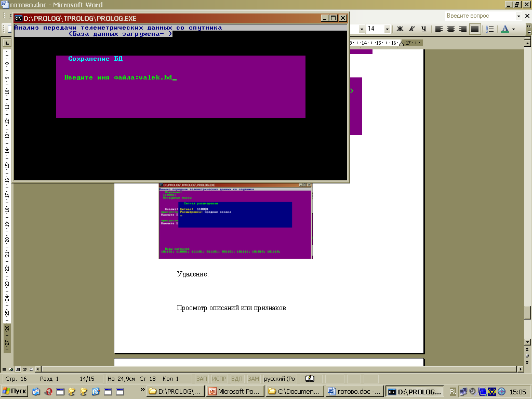
Task: Switch to готово.doc taskbar button
Action: [355, 392]
